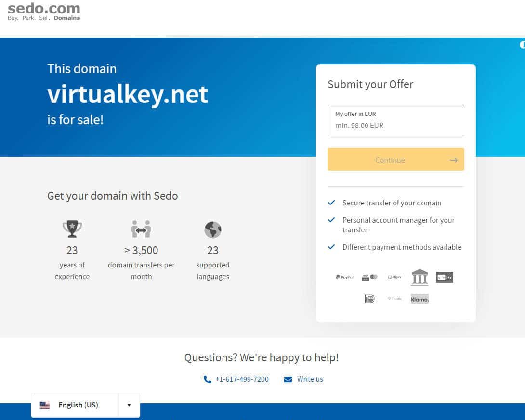Click "Secure transfer of your domain" text

[x=392, y=203]
